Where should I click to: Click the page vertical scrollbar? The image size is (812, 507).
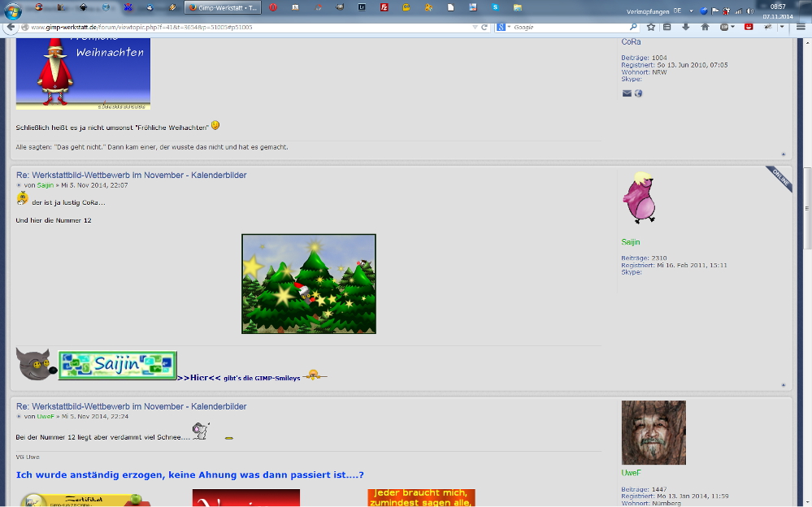click(807, 209)
